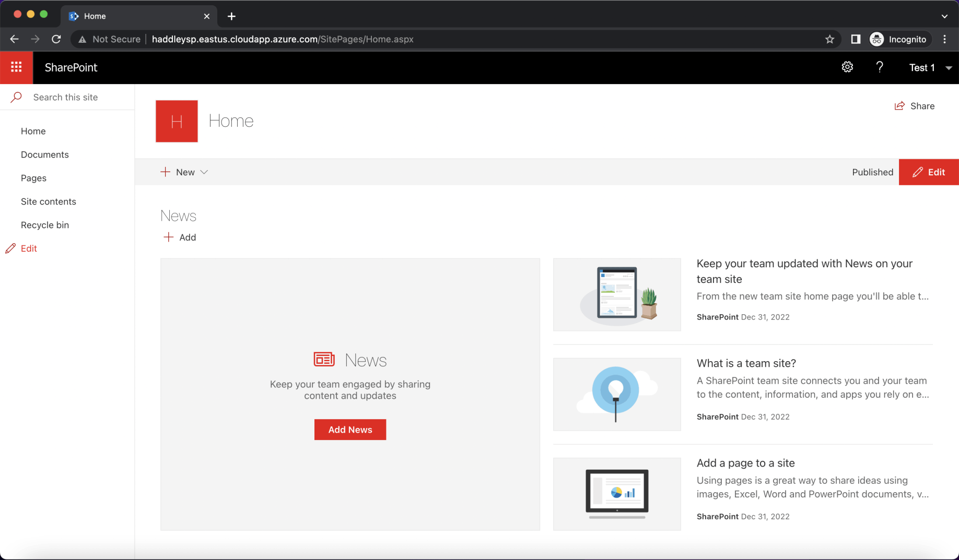Image resolution: width=959 pixels, height=560 pixels.
Task: Click the help question mark icon
Action: [x=880, y=67]
